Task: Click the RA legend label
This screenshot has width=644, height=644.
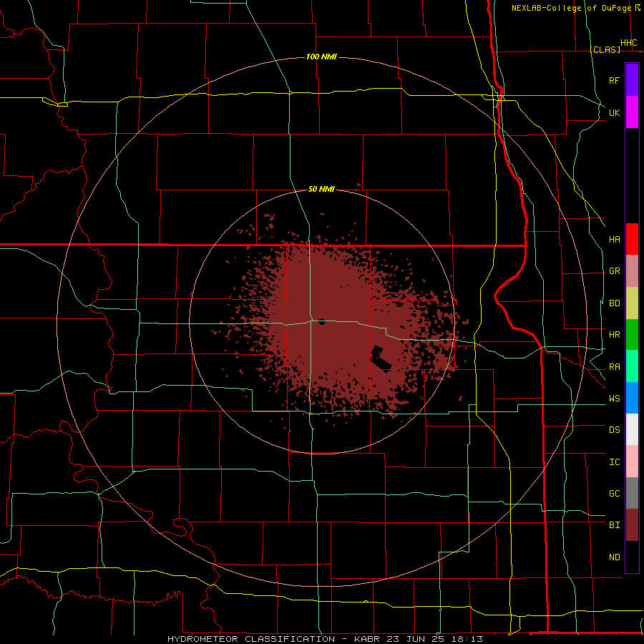Action: (x=614, y=367)
